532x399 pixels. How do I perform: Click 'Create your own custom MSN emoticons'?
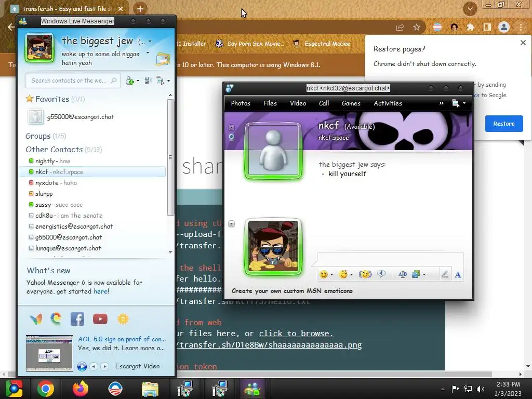pos(292,291)
